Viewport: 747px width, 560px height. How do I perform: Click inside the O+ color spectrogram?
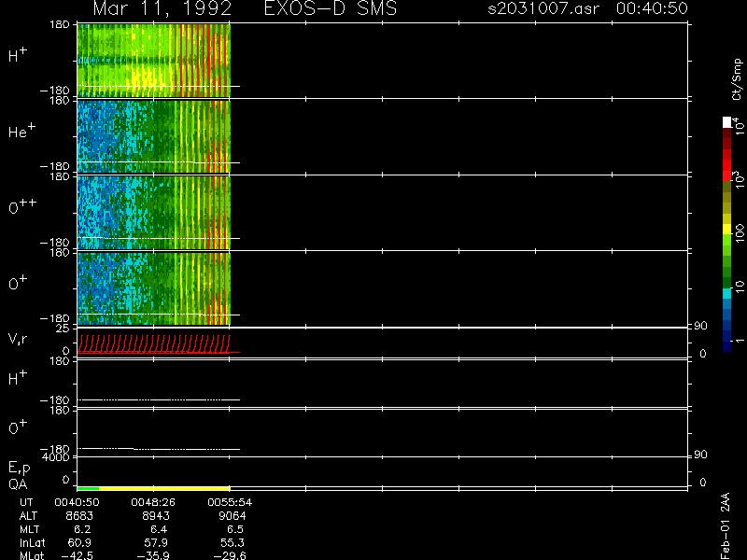tap(153, 289)
